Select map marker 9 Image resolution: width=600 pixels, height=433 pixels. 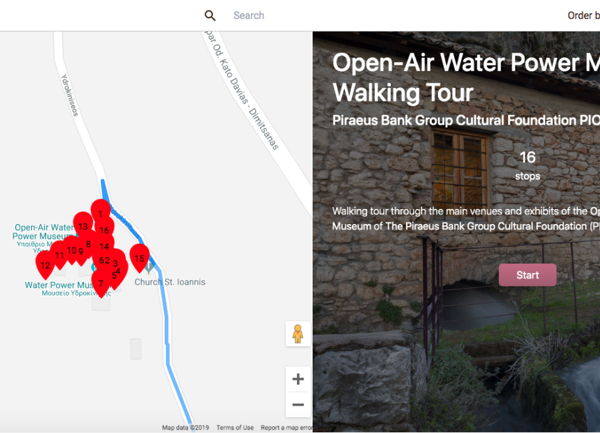(81, 252)
